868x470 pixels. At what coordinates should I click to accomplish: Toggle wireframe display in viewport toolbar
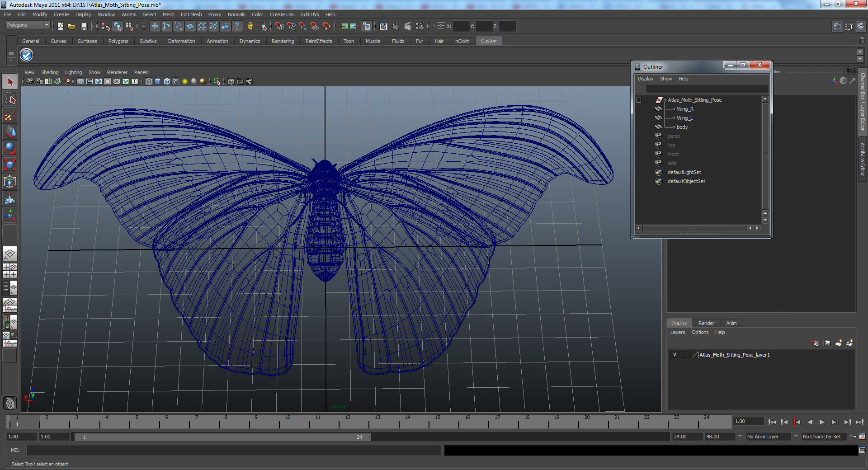(x=149, y=81)
